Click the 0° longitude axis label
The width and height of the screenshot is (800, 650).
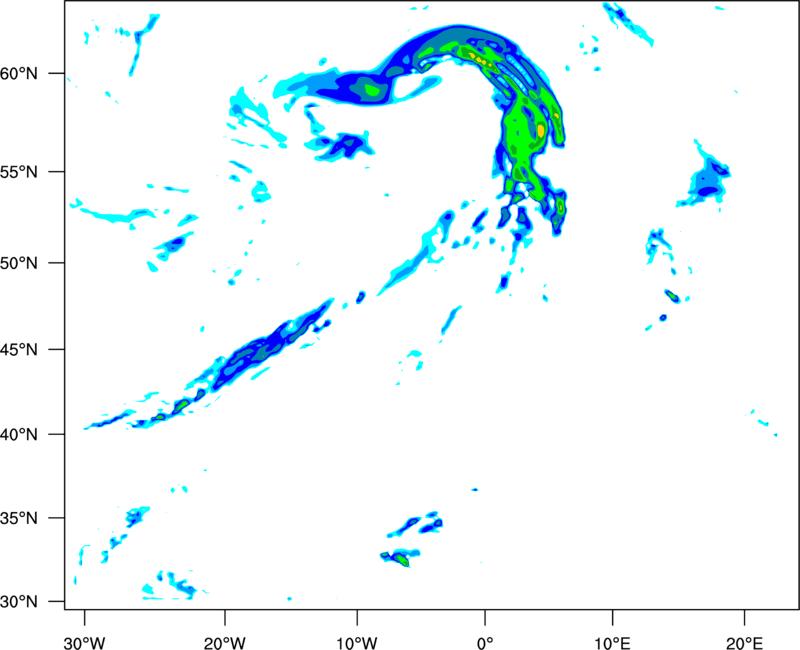click(485, 643)
